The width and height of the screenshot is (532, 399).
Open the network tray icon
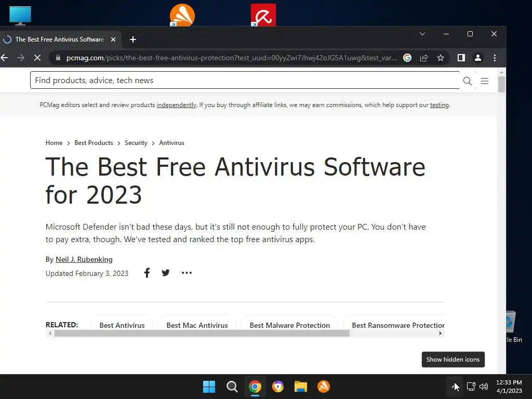(x=471, y=387)
